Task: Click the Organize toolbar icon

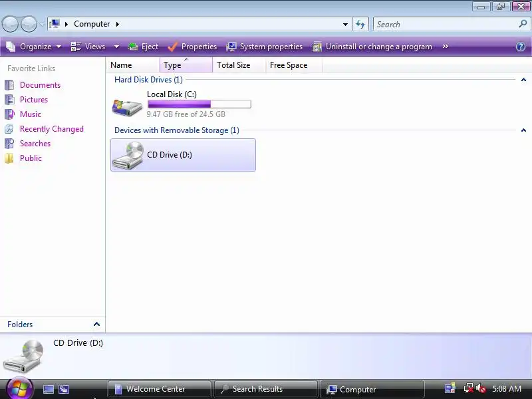Action: pos(11,47)
